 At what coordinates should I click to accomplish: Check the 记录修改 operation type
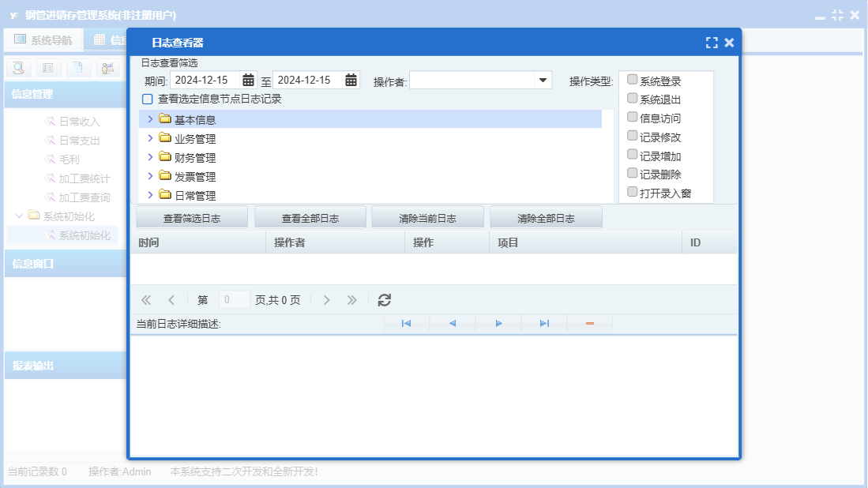(x=632, y=136)
